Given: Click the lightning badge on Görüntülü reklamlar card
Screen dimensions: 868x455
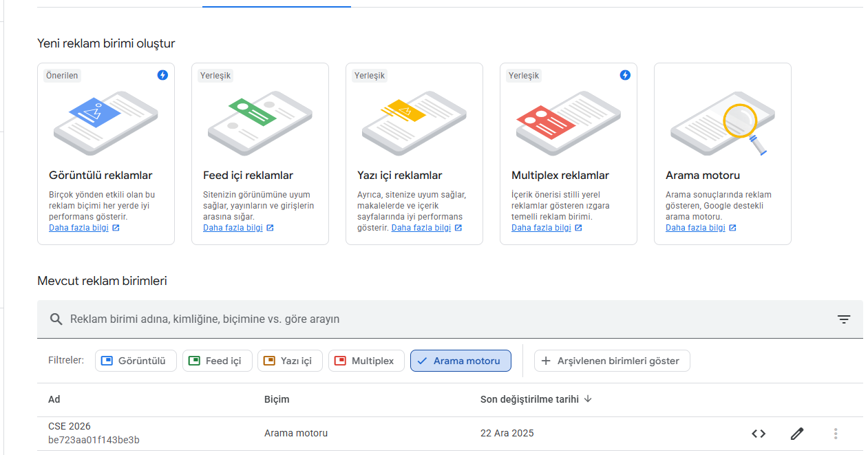Looking at the screenshot, I should (x=162, y=75).
